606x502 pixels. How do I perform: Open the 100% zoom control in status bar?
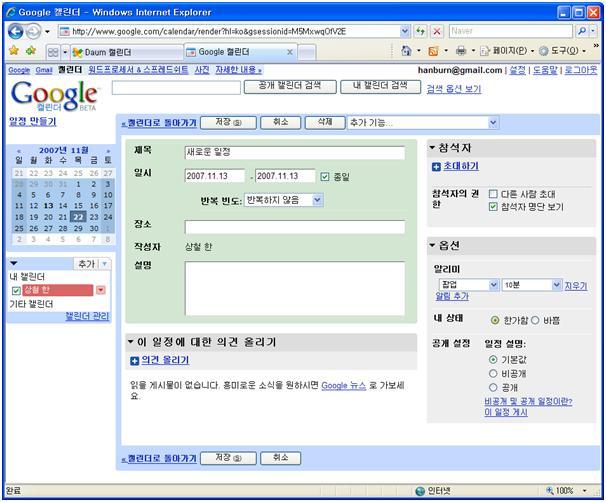click(x=566, y=491)
